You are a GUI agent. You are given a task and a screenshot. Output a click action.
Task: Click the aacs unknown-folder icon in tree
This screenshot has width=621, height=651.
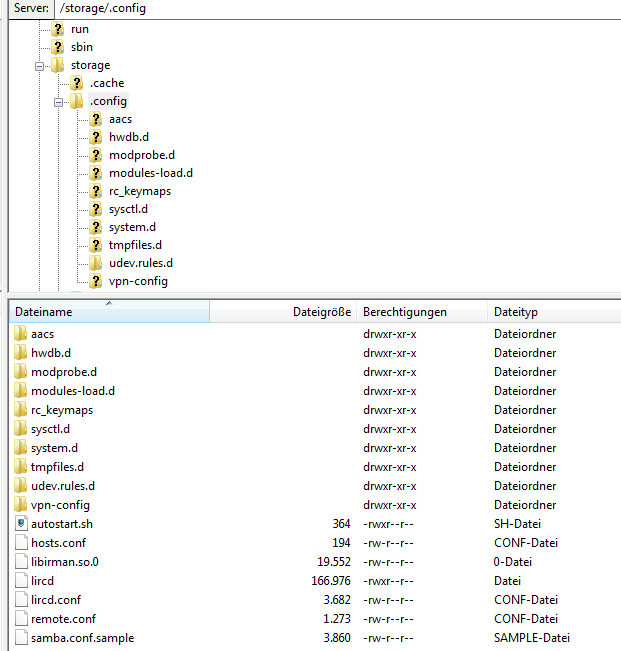(96, 119)
